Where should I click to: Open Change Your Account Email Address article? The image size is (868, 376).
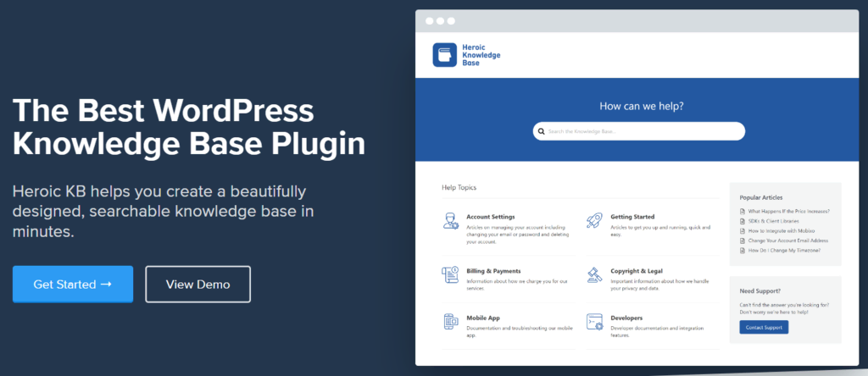pos(787,241)
